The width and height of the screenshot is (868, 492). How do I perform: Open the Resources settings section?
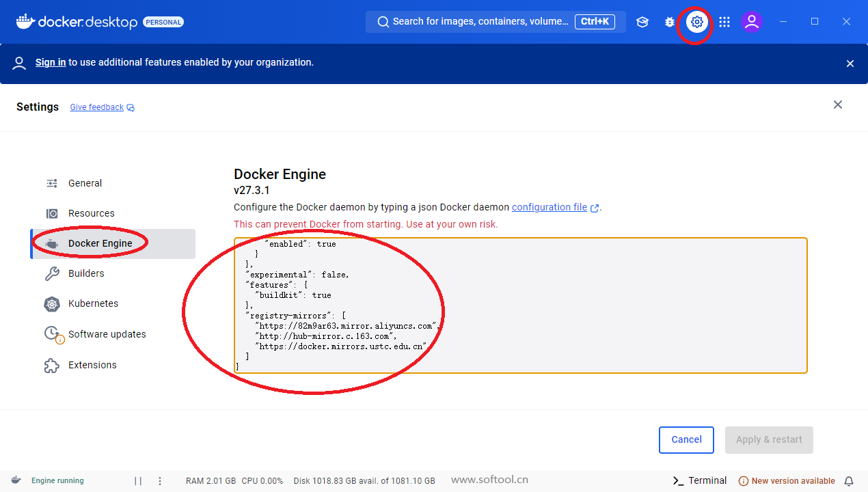click(x=113, y=213)
